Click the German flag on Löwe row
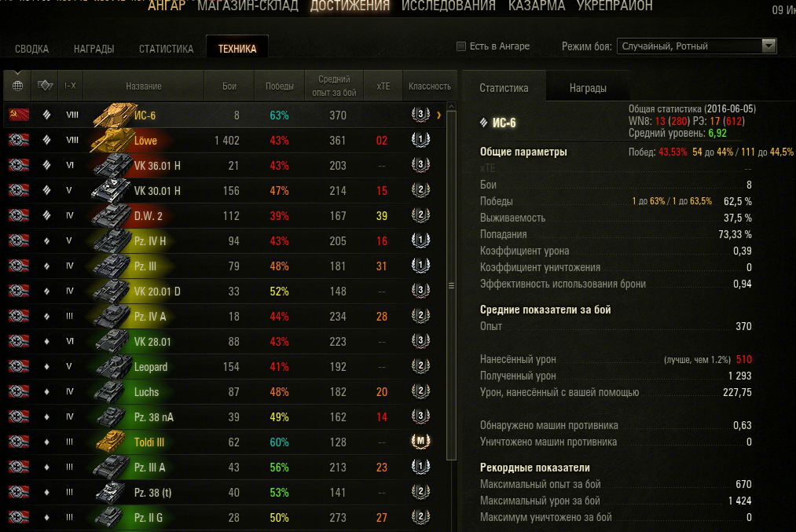 (x=19, y=140)
